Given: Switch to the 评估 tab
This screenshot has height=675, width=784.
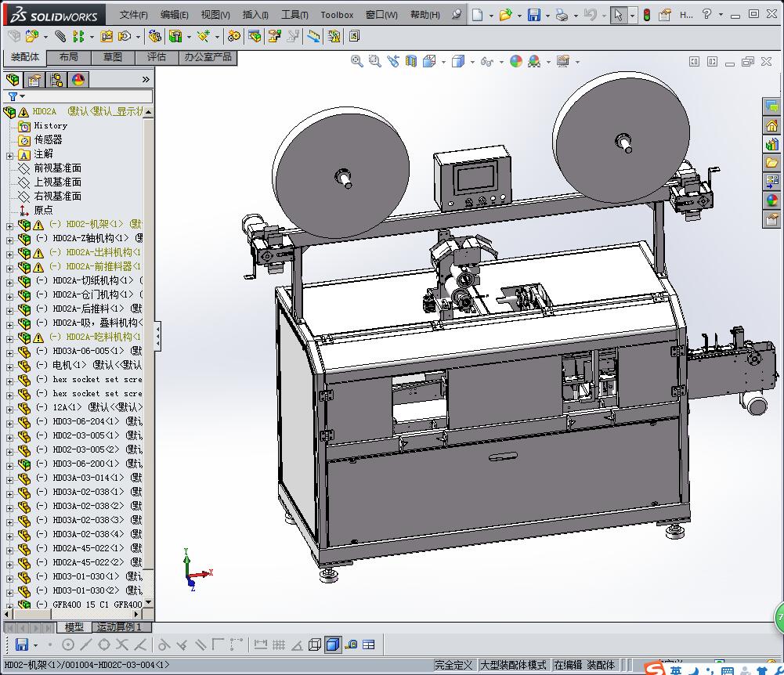Looking at the screenshot, I should tap(157, 57).
